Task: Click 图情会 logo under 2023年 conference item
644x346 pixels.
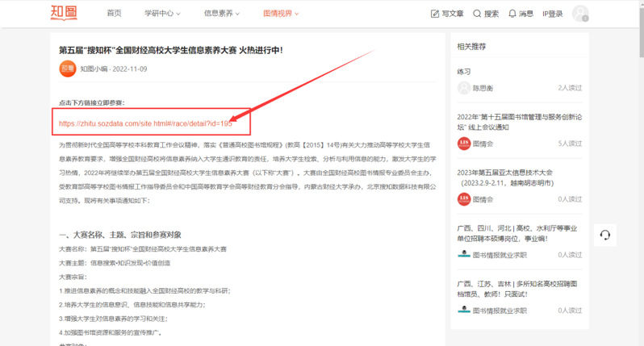Action: click(464, 199)
